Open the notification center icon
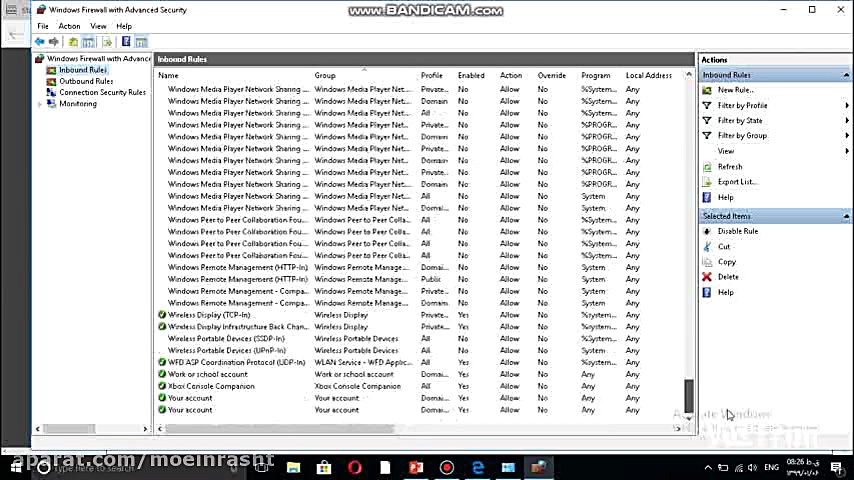The width and height of the screenshot is (854, 480). [837, 467]
